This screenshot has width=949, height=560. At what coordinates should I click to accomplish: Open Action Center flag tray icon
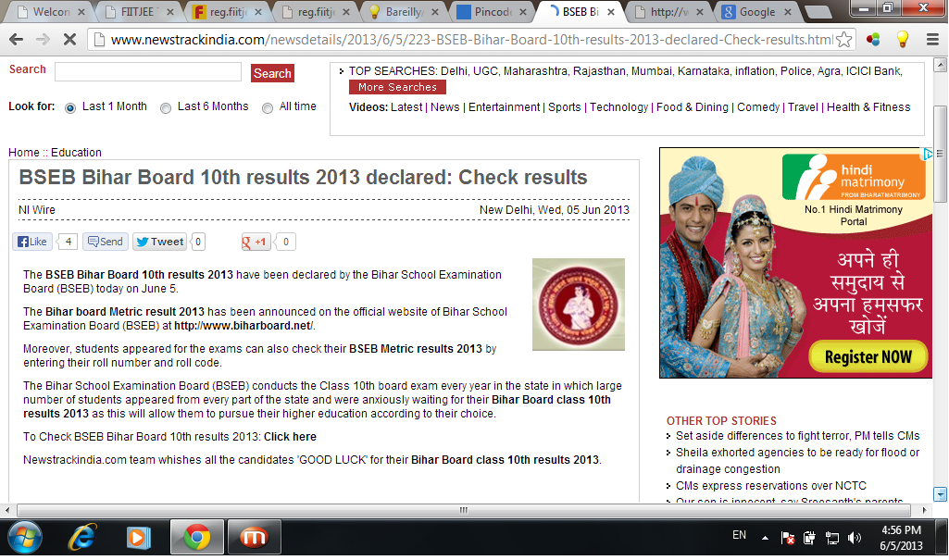787,538
